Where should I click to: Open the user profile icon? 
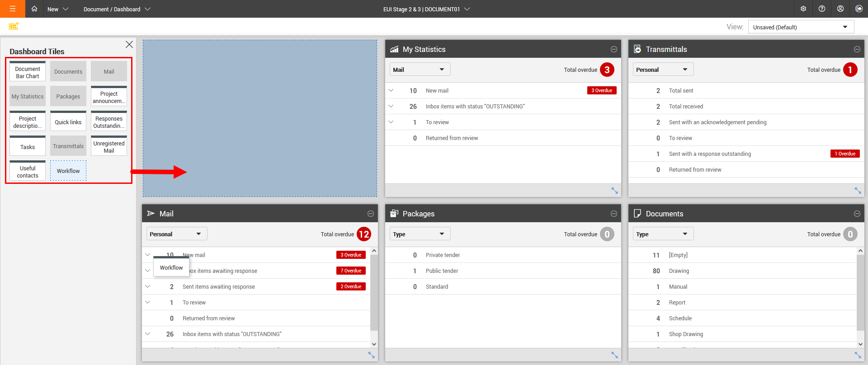click(x=840, y=9)
